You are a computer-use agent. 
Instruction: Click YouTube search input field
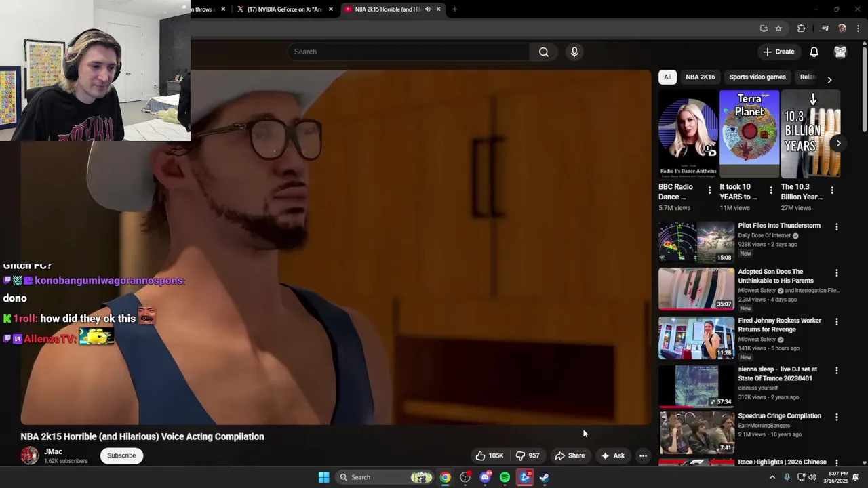click(x=409, y=52)
